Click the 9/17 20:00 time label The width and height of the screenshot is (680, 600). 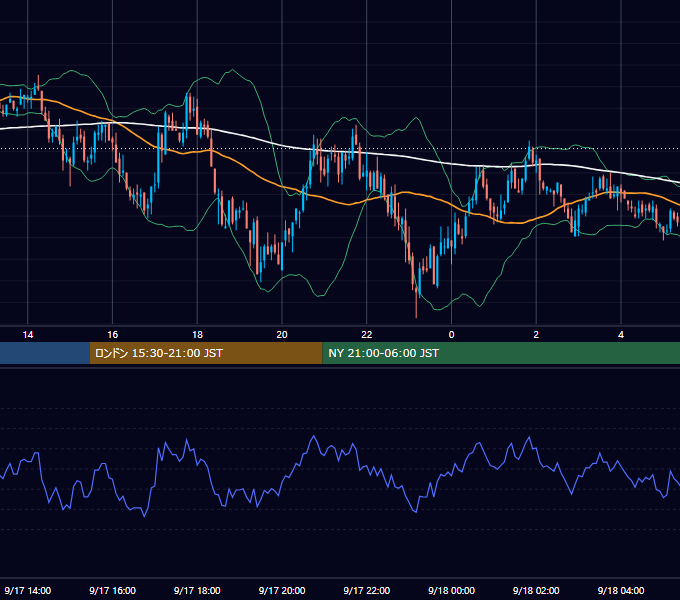pos(282,590)
